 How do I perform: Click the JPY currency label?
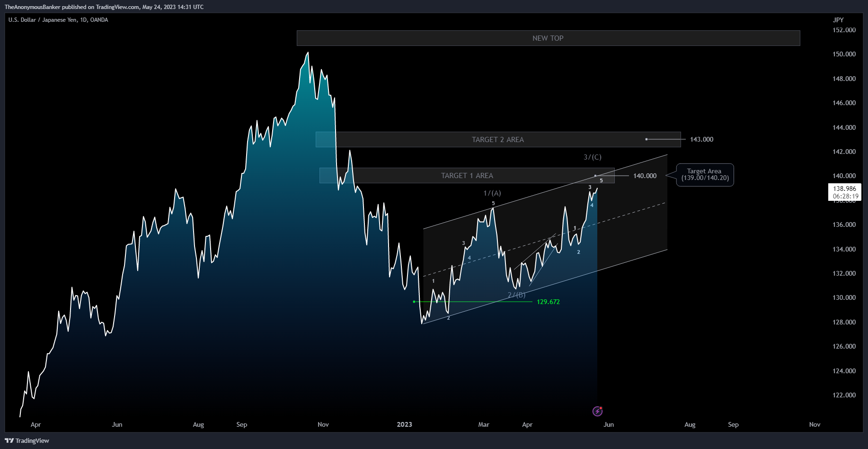pyautogui.click(x=838, y=20)
